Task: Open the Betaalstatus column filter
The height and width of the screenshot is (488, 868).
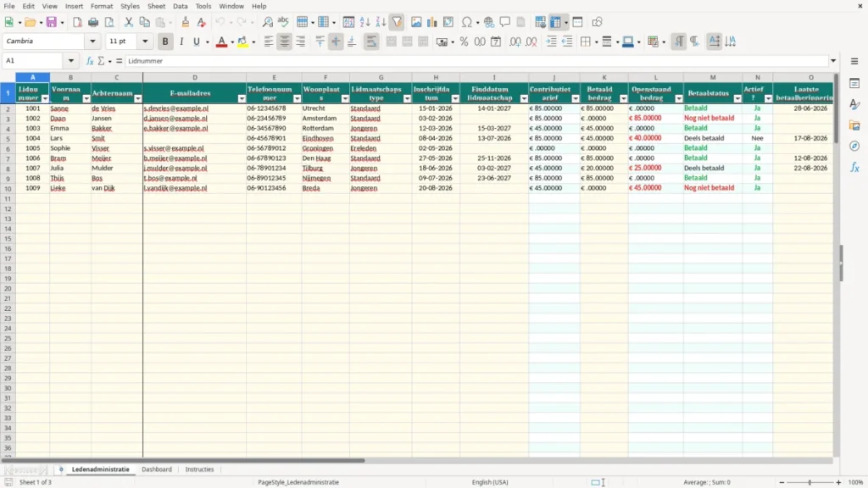Action: (737, 98)
